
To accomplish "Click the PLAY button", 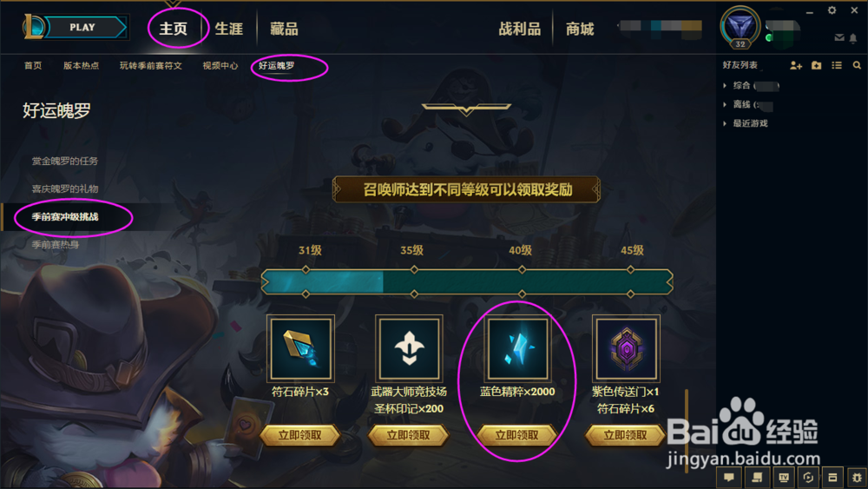I will point(82,27).
